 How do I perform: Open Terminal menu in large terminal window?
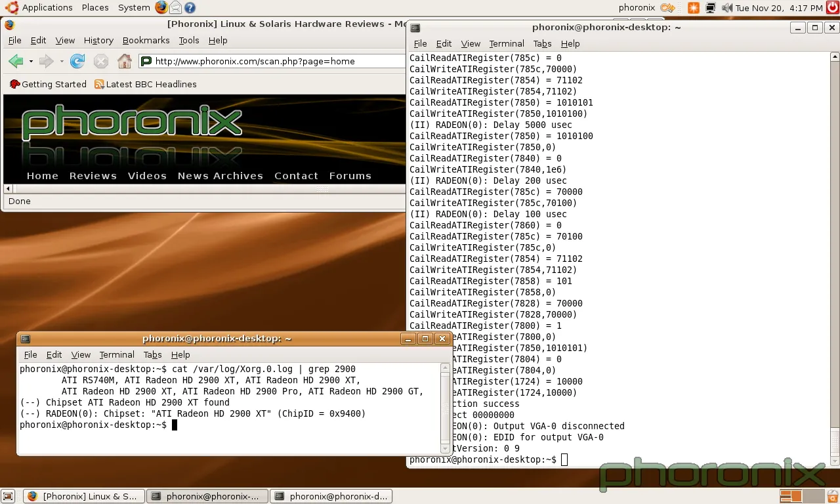[507, 43]
